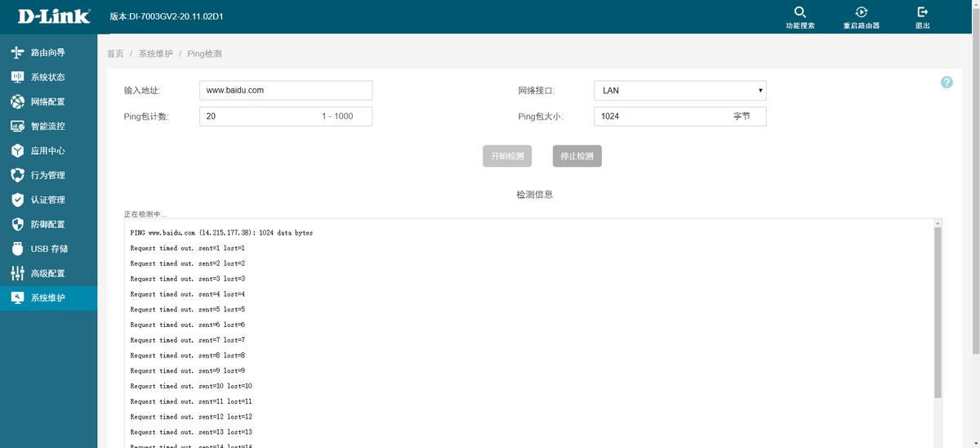Screen dimensions: 980x448
Task: Click Ping检测 breadcrumb text
Action: pyautogui.click(x=204, y=54)
